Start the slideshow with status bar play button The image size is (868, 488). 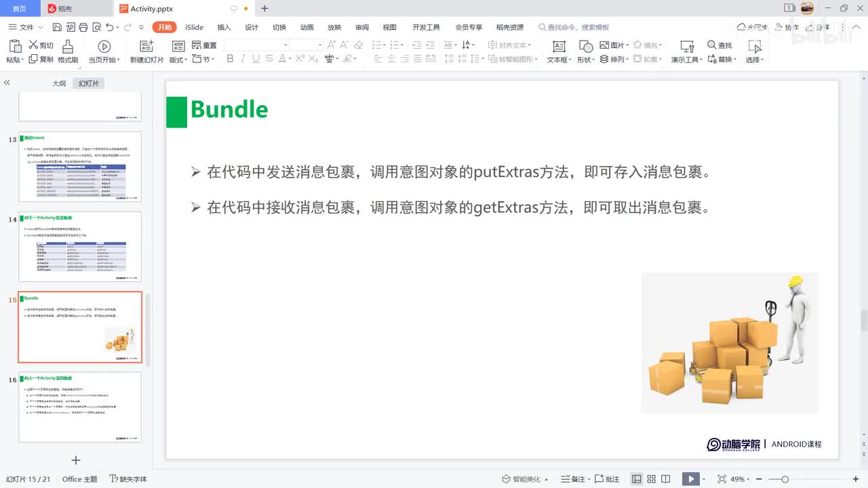[690, 479]
